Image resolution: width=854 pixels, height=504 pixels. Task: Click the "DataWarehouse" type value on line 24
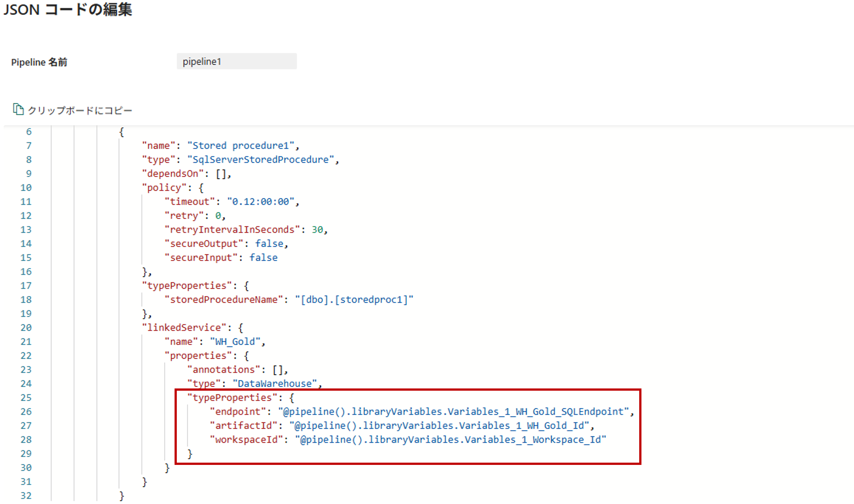275,384
